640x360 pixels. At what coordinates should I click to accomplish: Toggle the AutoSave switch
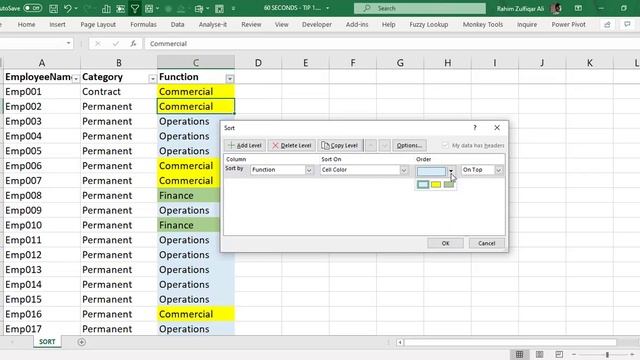click(32, 8)
